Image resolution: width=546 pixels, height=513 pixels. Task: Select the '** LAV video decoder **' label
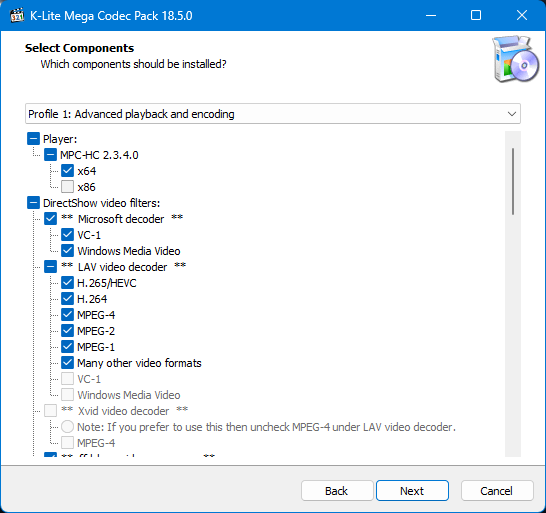pos(124,267)
